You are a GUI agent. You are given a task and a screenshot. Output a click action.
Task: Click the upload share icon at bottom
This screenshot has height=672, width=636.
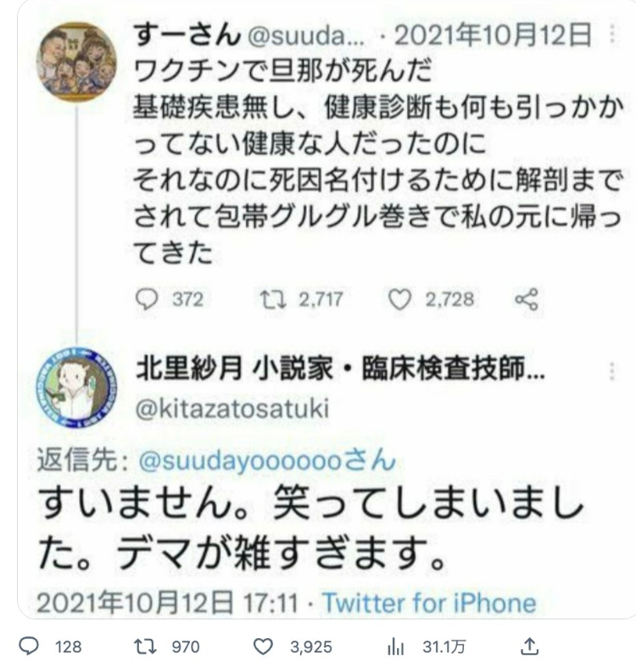pyautogui.click(x=529, y=647)
